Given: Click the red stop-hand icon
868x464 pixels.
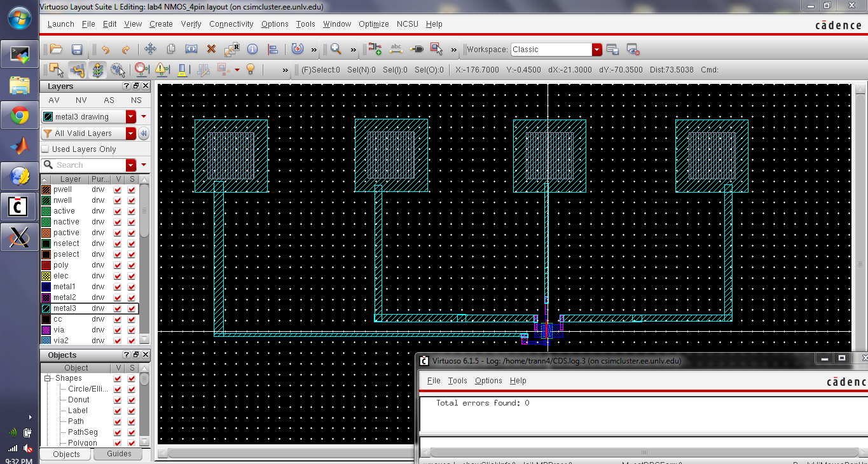Looking at the screenshot, I should pyautogui.click(x=141, y=69).
